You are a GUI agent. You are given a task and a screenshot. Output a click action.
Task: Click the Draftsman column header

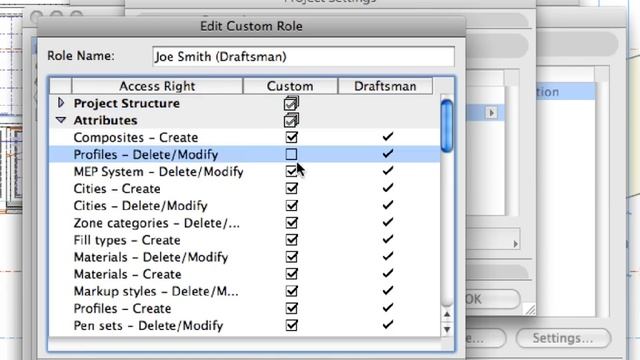pyautogui.click(x=385, y=86)
